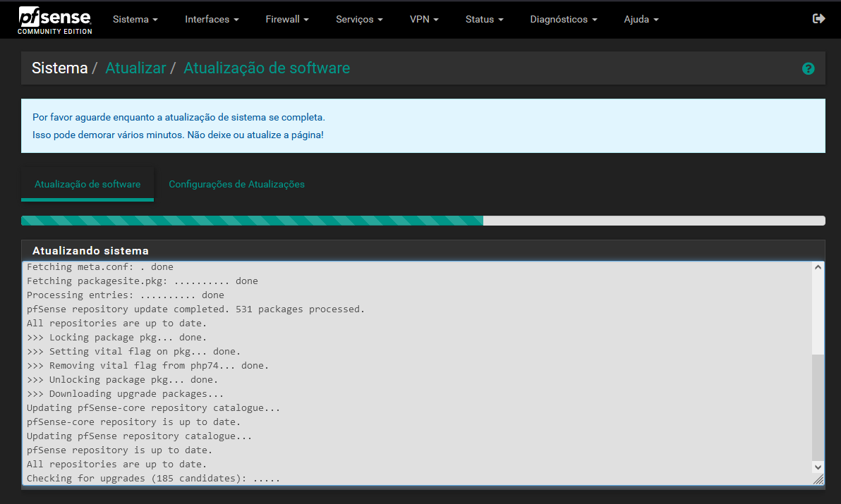
Task: Click the line '>>> Locking package pkg... done.'
Action: (116, 338)
